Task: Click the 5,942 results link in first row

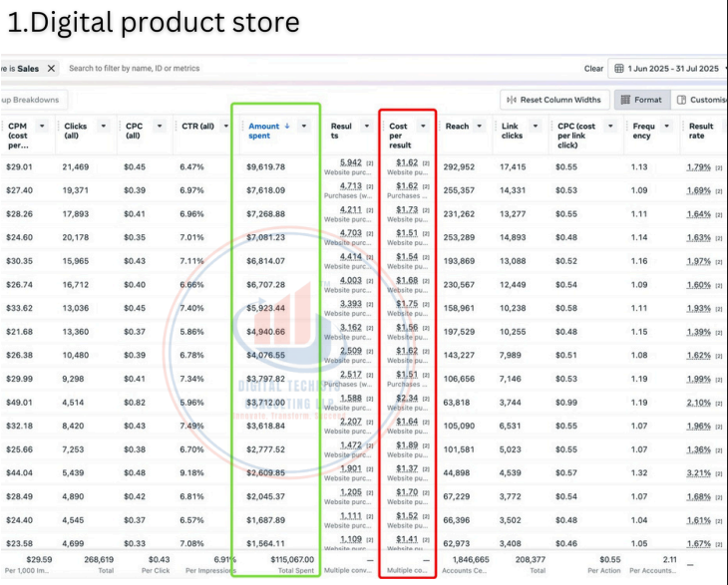Action: click(350, 162)
